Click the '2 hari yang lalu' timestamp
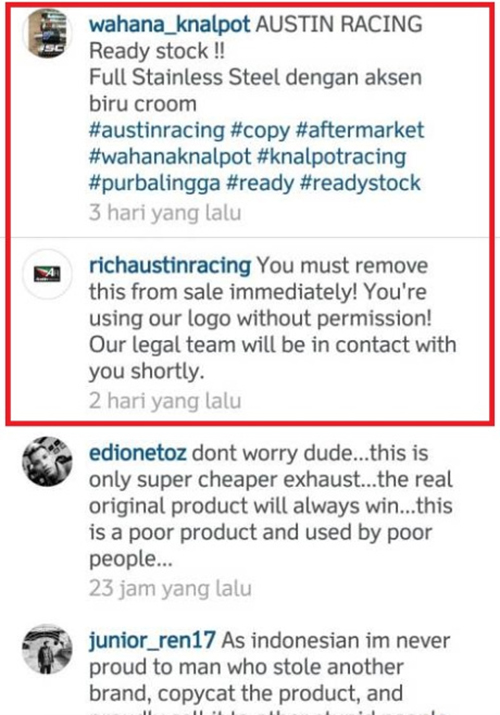 (x=165, y=401)
